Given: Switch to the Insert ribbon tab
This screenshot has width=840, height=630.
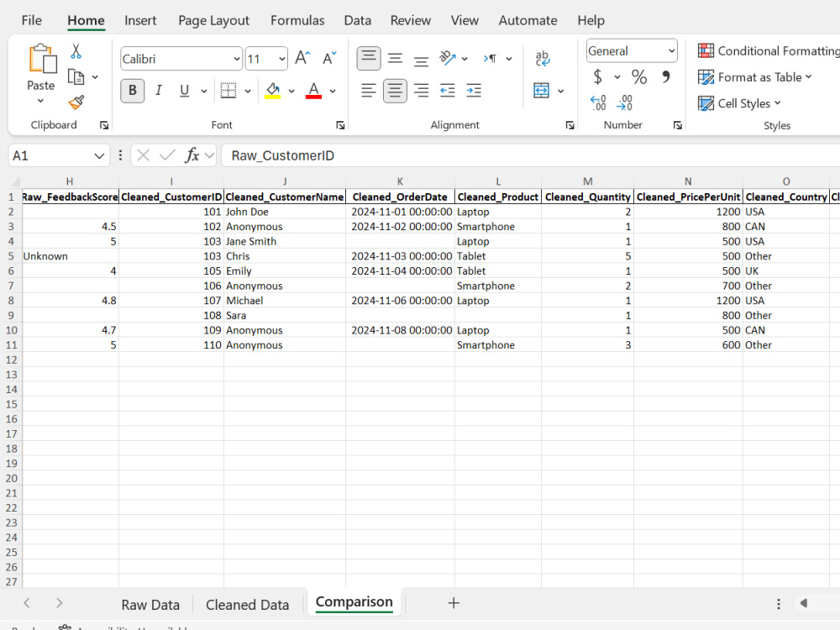Looking at the screenshot, I should point(140,20).
